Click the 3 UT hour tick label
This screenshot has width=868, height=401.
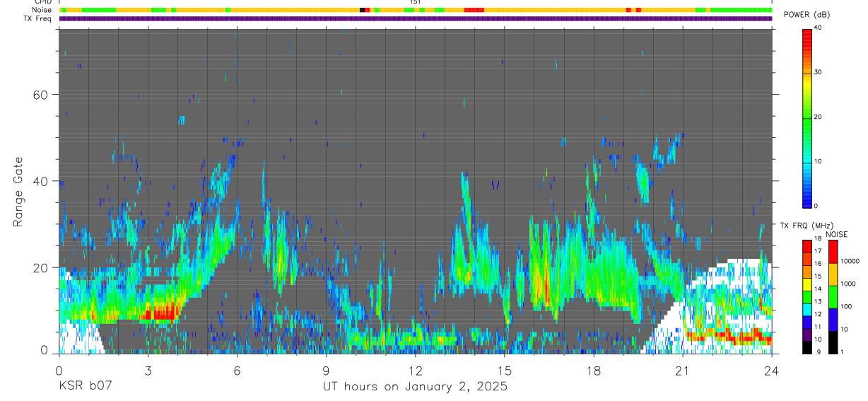coord(148,371)
